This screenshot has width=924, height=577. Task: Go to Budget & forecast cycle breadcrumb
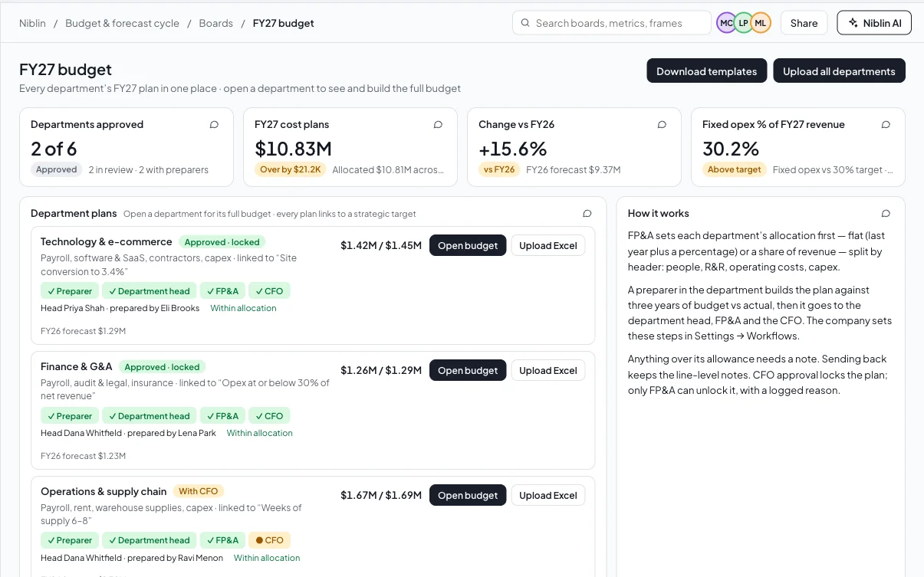122,23
